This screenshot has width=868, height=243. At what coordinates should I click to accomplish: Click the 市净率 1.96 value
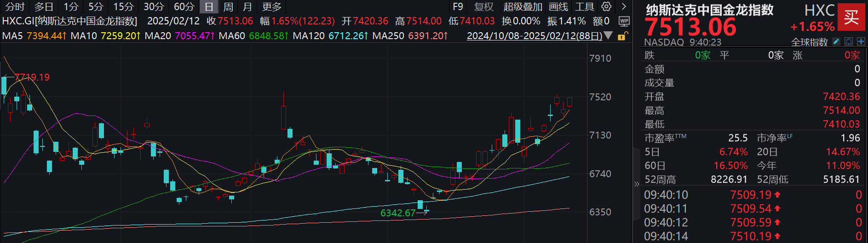tap(850, 138)
